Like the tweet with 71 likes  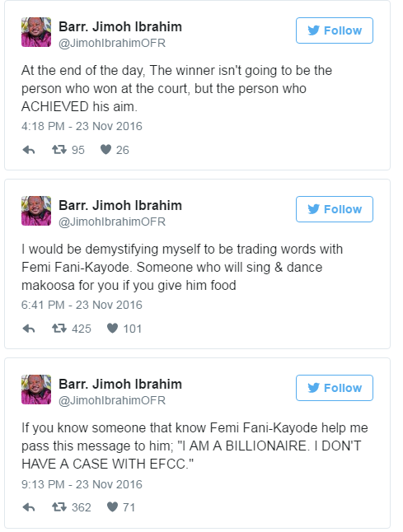pos(112,507)
